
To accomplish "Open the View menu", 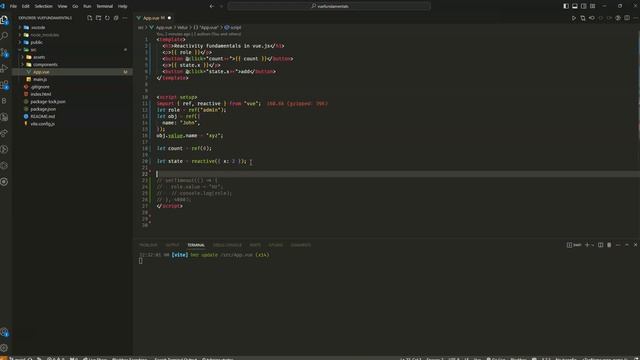I will coord(62,6).
